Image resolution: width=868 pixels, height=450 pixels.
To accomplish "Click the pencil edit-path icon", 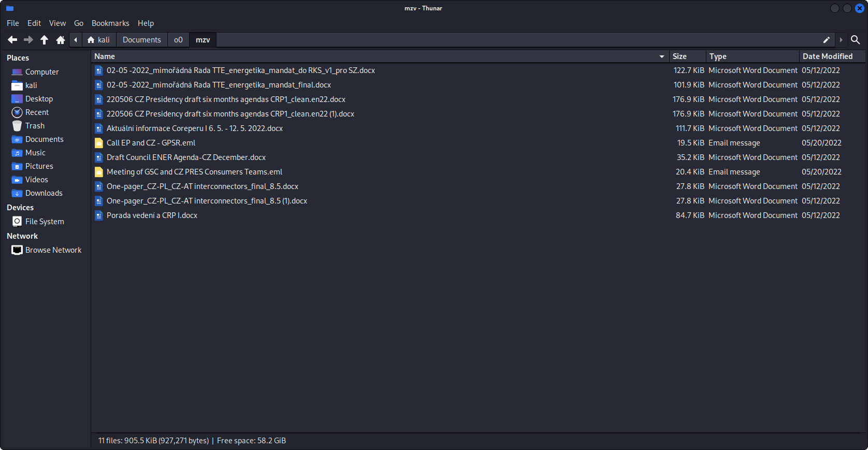I will tap(826, 40).
